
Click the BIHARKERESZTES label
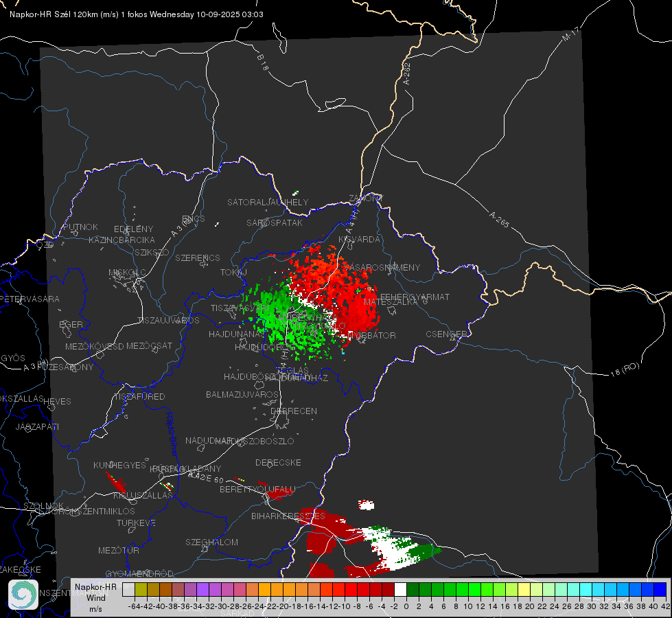point(288,516)
